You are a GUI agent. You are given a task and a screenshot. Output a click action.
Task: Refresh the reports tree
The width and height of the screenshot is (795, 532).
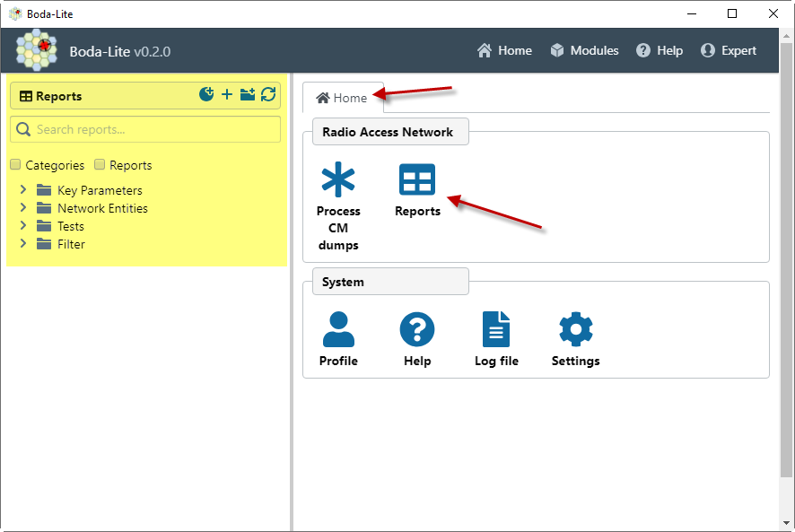point(268,95)
